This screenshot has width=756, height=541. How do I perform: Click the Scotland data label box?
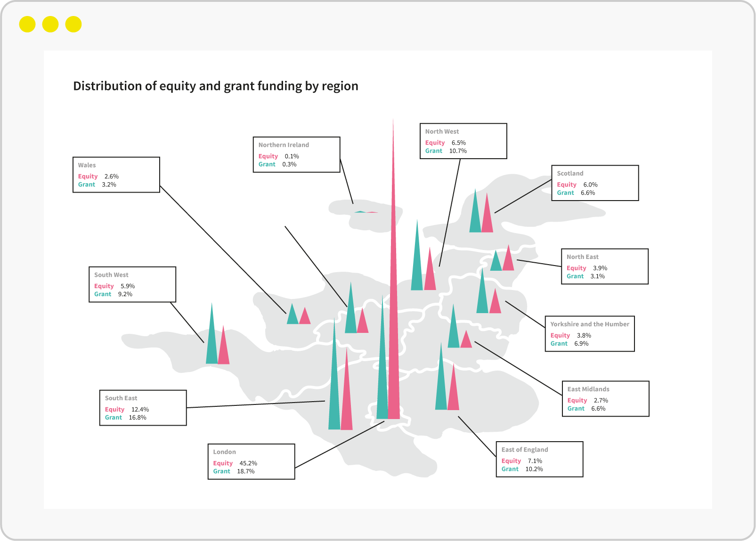[x=595, y=183]
